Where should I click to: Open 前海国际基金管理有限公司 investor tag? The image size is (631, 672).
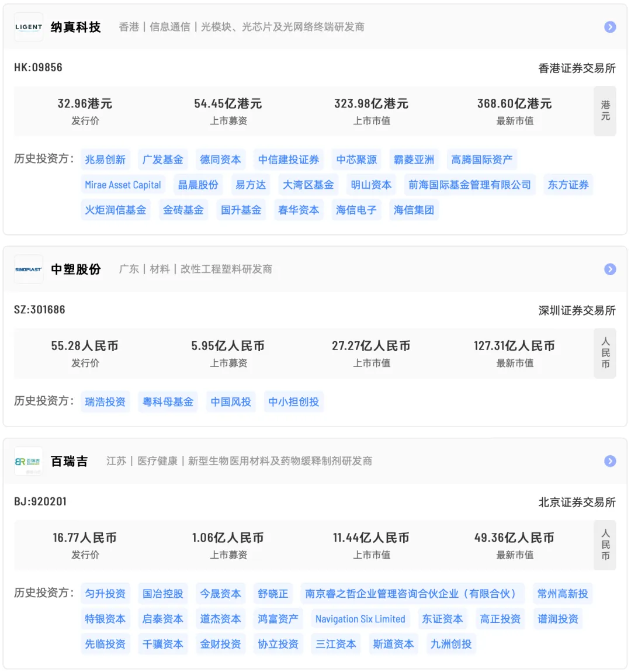470,185
